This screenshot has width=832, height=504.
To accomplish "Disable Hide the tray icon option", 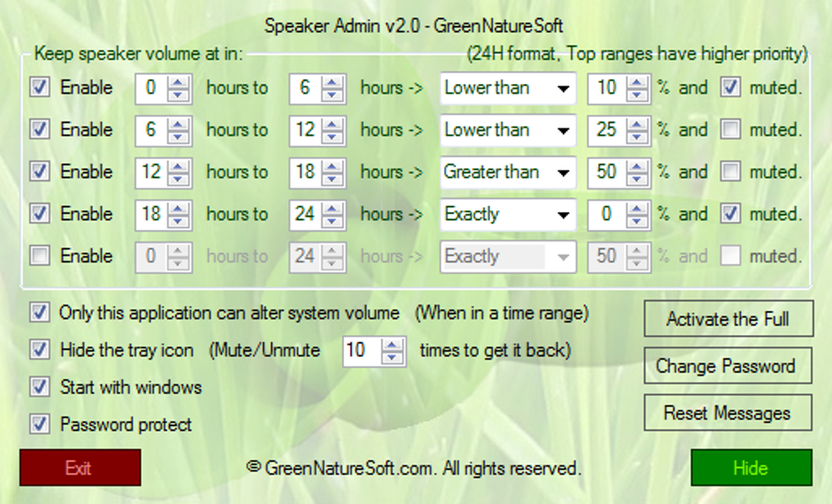I will [x=40, y=350].
